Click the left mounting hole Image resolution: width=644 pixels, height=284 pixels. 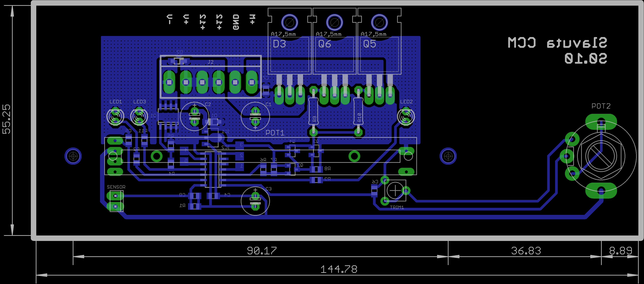point(73,156)
